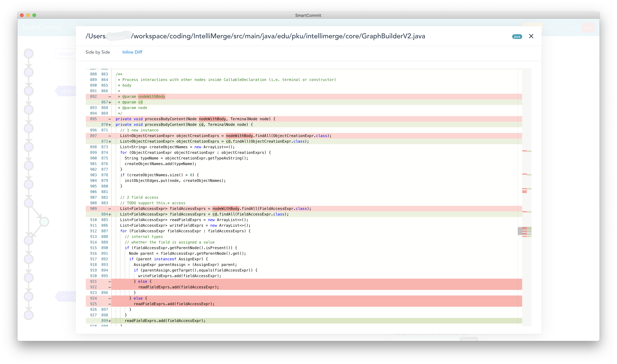The width and height of the screenshot is (617, 364).
Task: Open the Lang dropdown menu
Action: pyautogui.click(x=552, y=27)
